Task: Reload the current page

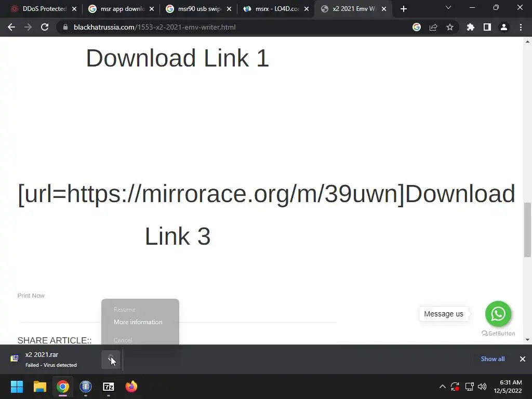Action: tap(45, 27)
